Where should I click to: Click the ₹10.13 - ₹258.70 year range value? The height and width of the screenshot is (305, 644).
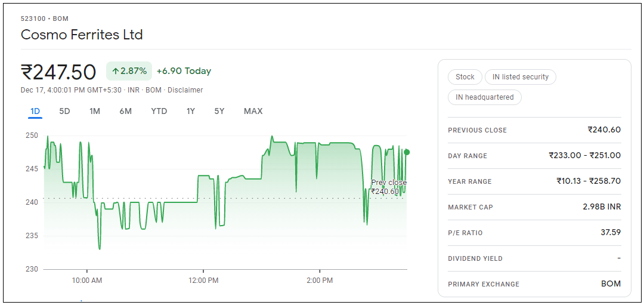[589, 181]
